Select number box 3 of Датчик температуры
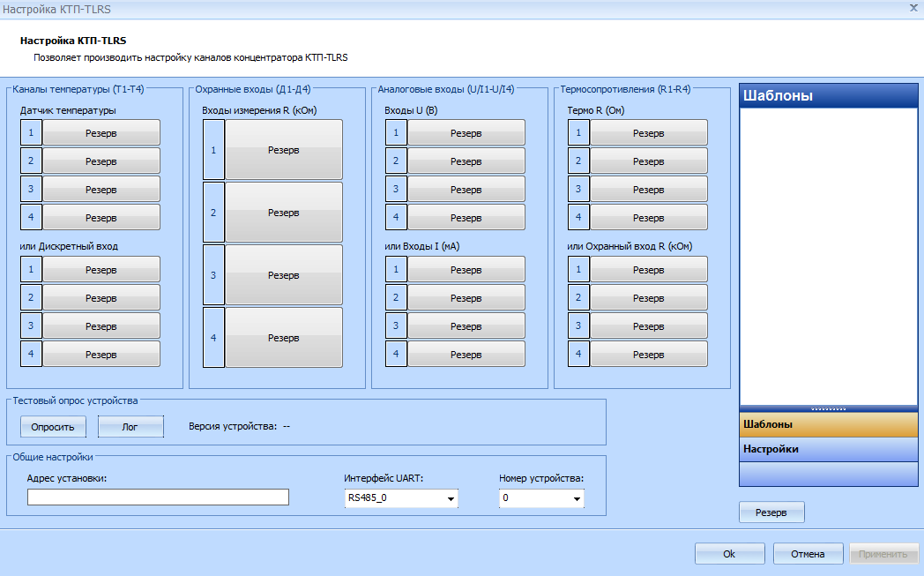Image resolution: width=924 pixels, height=576 pixels. 31,190
